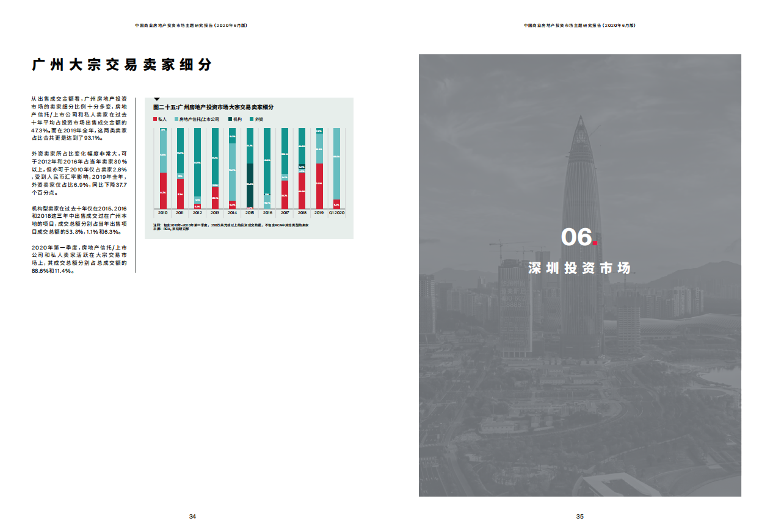
Task: Click the left page header report title
Action: [x=191, y=26]
